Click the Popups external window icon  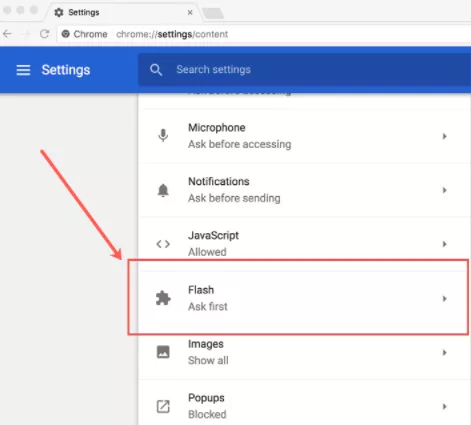click(x=163, y=406)
